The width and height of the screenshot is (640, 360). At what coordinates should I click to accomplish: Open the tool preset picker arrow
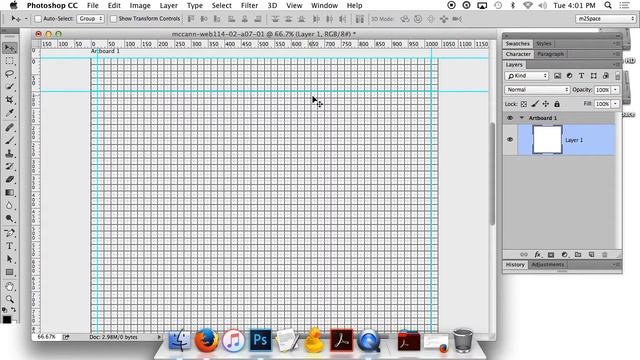click(26, 19)
